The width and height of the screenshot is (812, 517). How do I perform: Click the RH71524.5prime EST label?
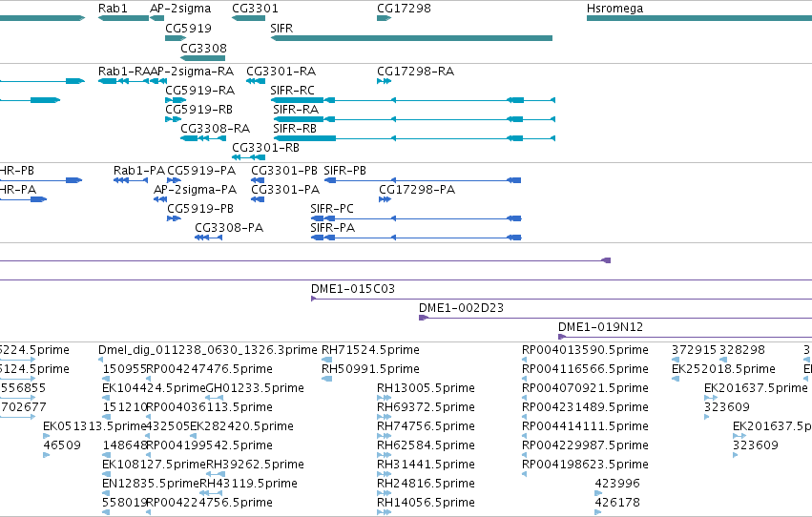click(x=370, y=350)
